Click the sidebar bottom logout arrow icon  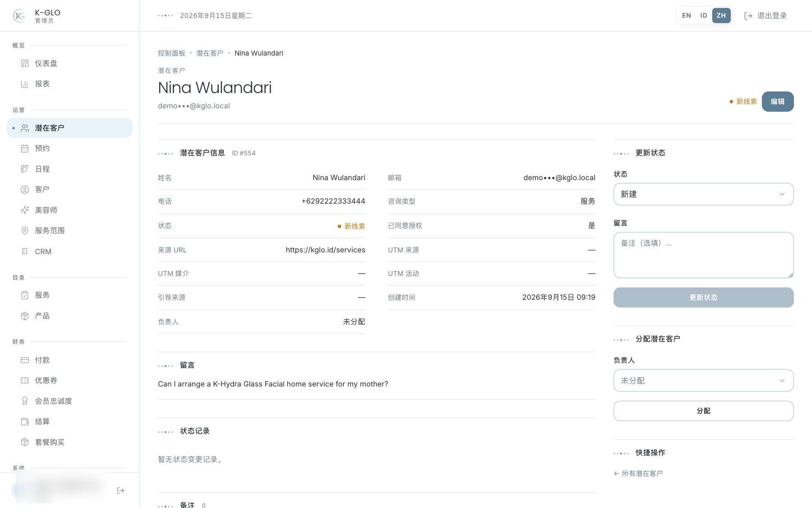[x=120, y=490]
